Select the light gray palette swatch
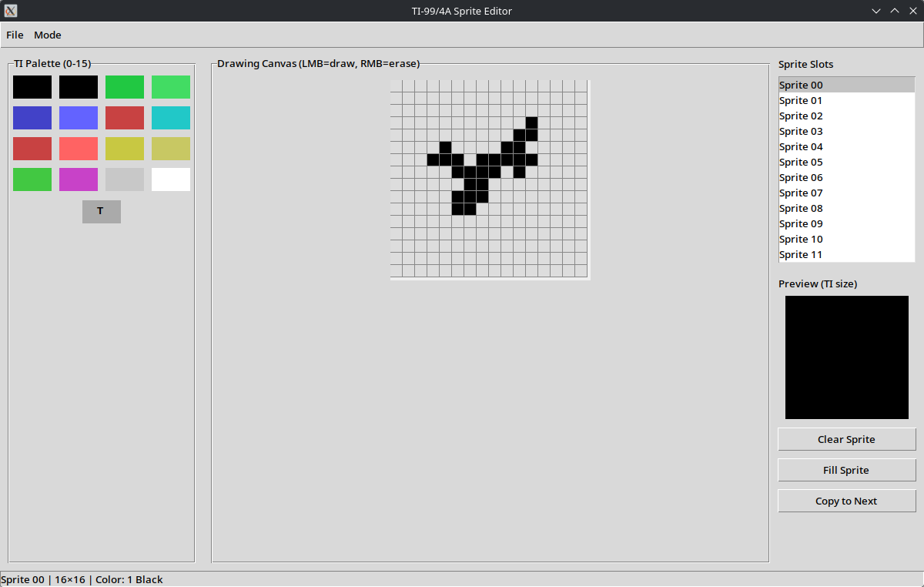The height and width of the screenshot is (587, 924). pos(125,179)
